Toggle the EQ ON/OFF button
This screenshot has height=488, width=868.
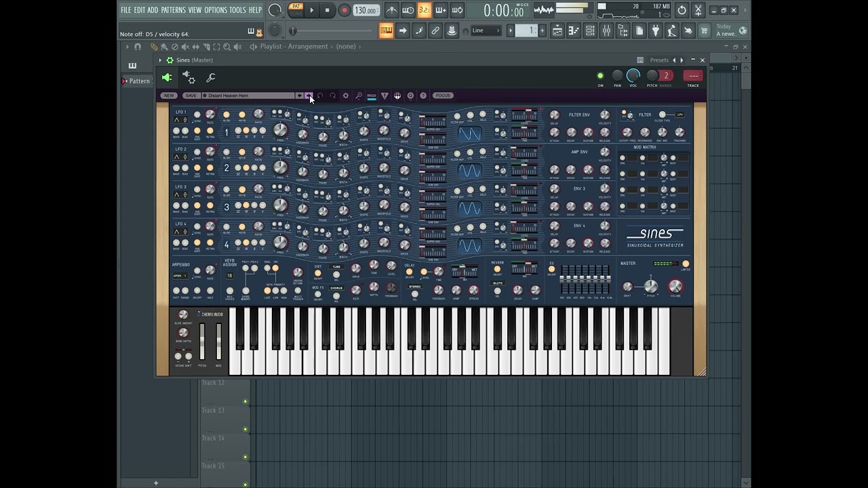click(x=551, y=270)
